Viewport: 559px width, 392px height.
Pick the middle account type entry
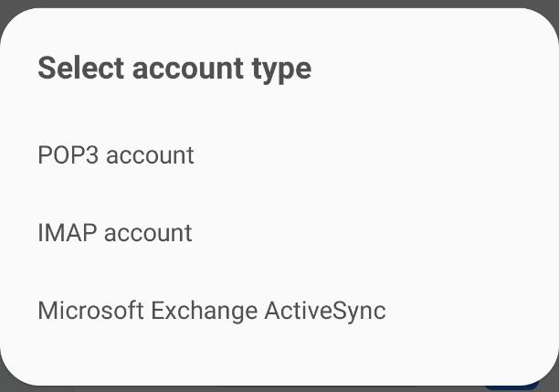[115, 233]
